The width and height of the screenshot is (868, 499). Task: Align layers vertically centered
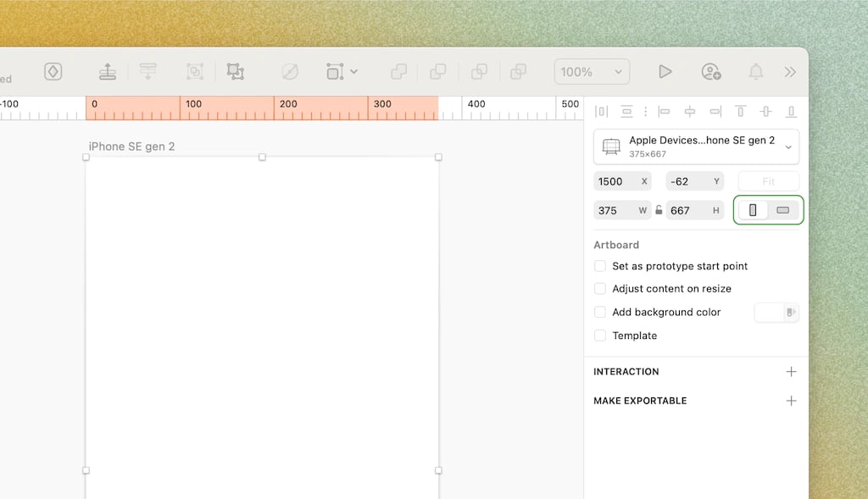point(765,112)
